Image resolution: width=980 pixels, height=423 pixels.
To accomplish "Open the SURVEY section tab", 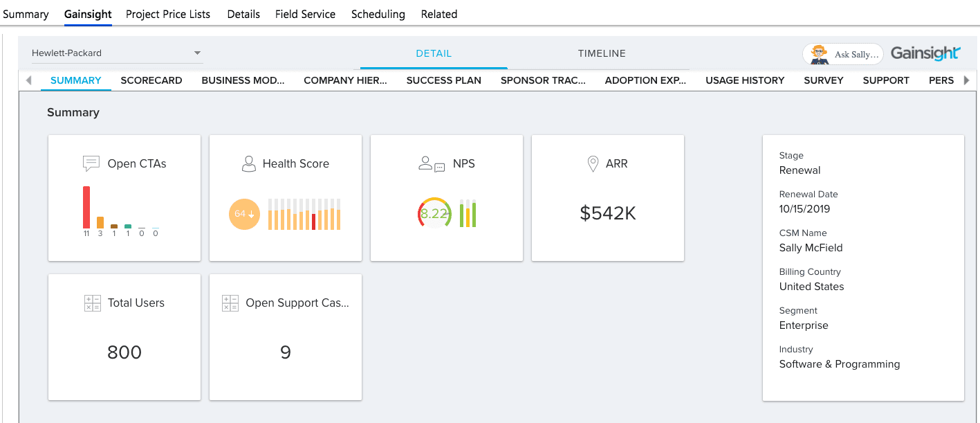I will click(x=824, y=80).
